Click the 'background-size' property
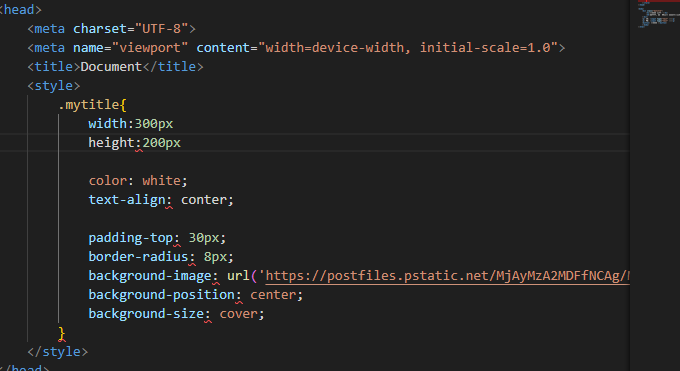This screenshot has width=680, height=371. tap(146, 314)
